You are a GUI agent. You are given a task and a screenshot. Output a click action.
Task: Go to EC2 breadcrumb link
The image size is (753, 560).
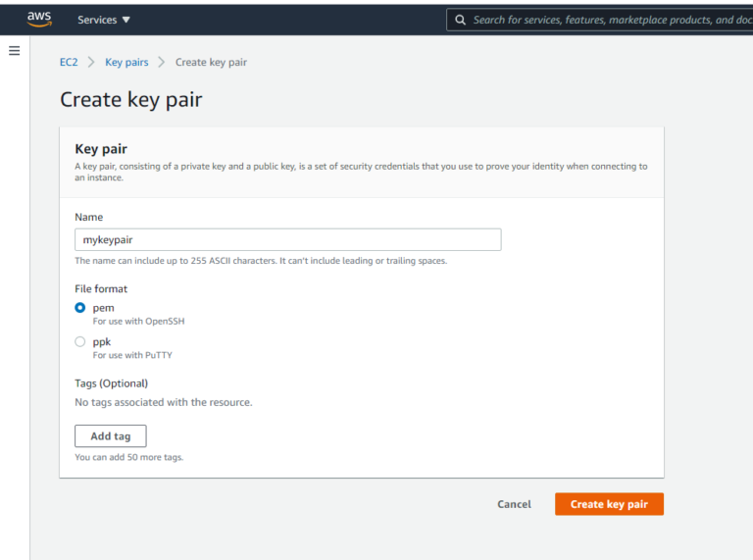(x=69, y=62)
